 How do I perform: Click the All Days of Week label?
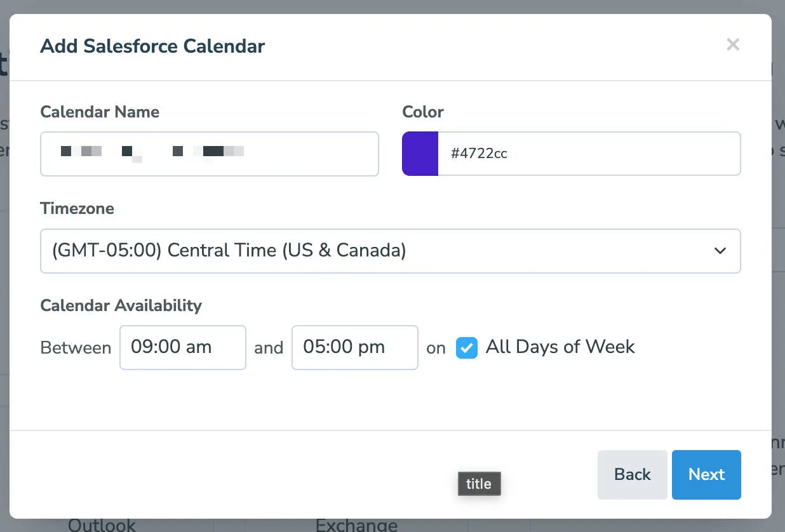click(560, 347)
